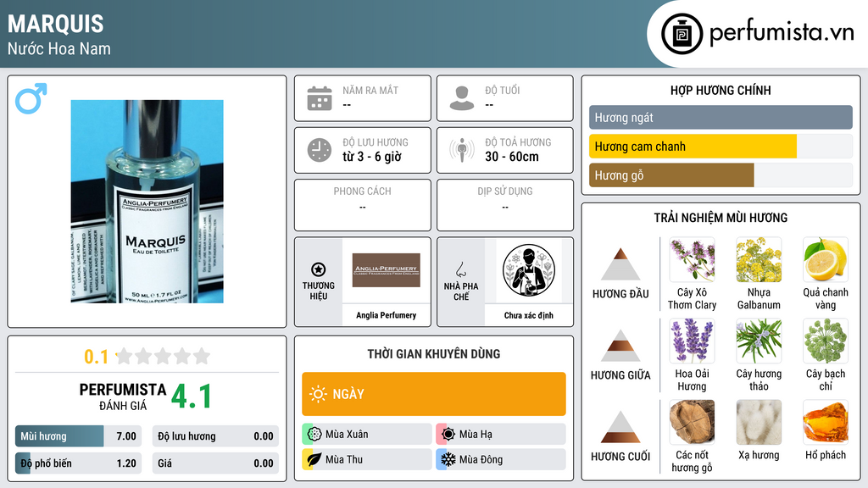This screenshot has height=488, width=868.
Task: Select the base notes pyramid icon
Action: tap(620, 427)
